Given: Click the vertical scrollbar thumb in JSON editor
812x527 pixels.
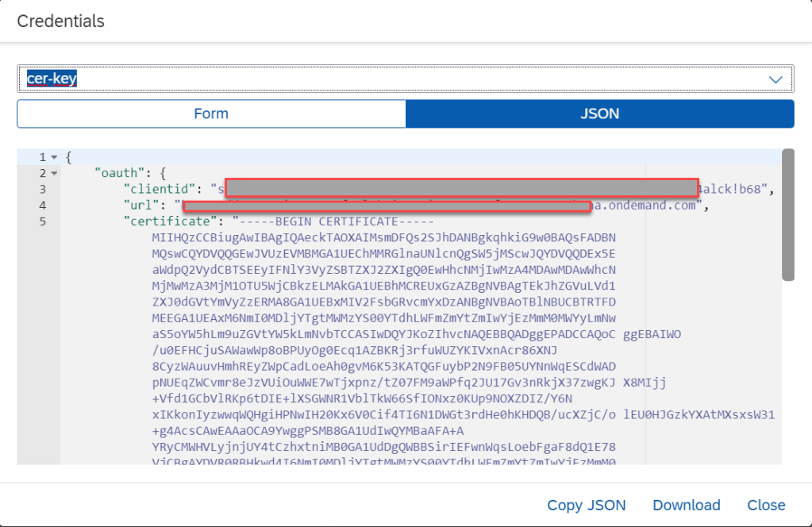Looking at the screenshot, I should [x=787, y=214].
